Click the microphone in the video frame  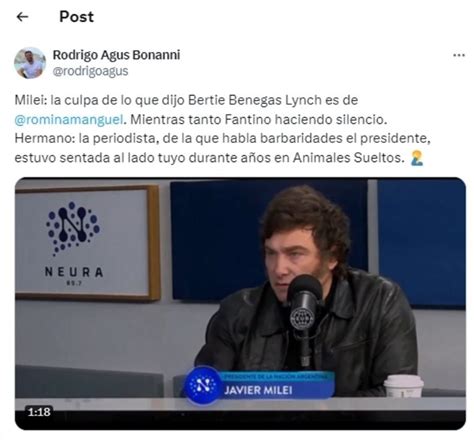pos(304,318)
